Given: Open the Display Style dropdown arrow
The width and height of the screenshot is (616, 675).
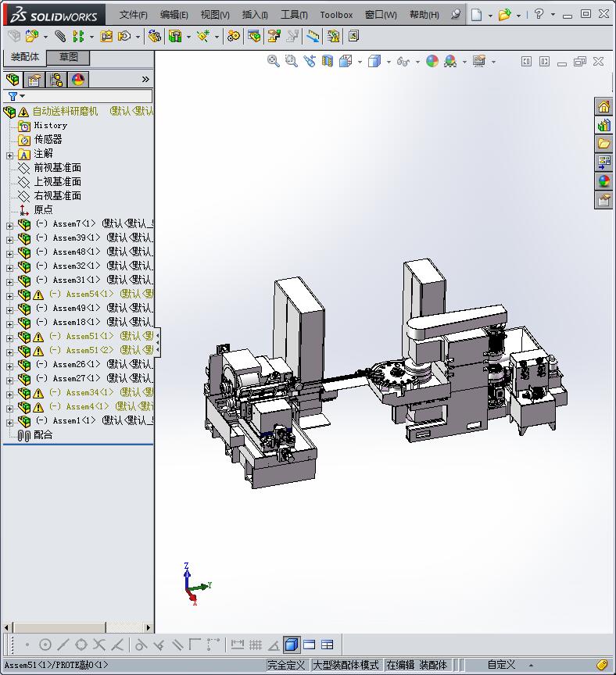Looking at the screenshot, I should point(389,62).
